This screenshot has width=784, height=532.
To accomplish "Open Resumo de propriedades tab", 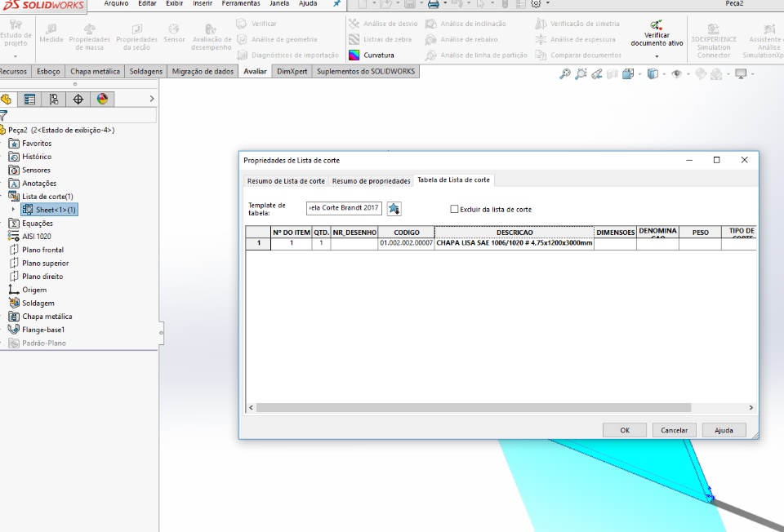I will (x=371, y=181).
